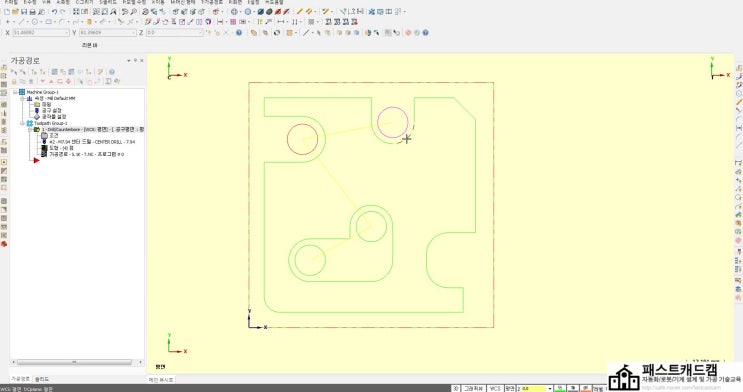Viewport: 743px width, 392px height.
Task: Click the blue help icon in panel toolbar
Action: pos(112,72)
